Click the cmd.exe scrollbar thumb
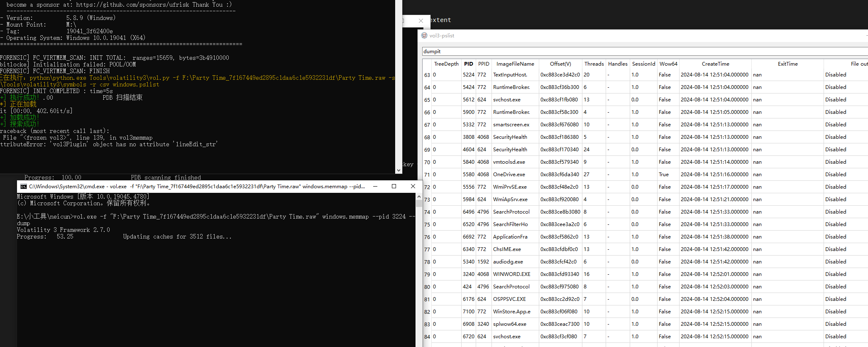 419,204
